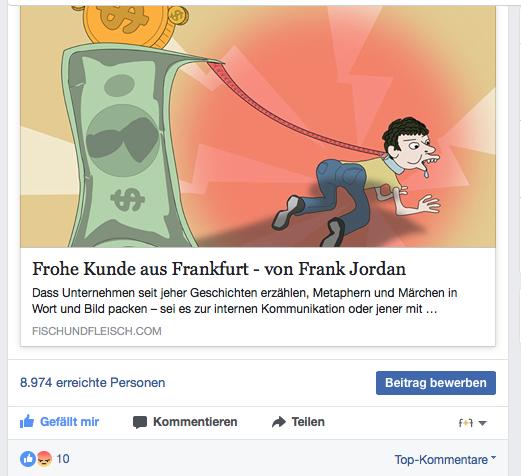Screen dimensions: 521x476
Task: Click the FISCHUNDFLEISCH.COM source link
Action: (97, 331)
